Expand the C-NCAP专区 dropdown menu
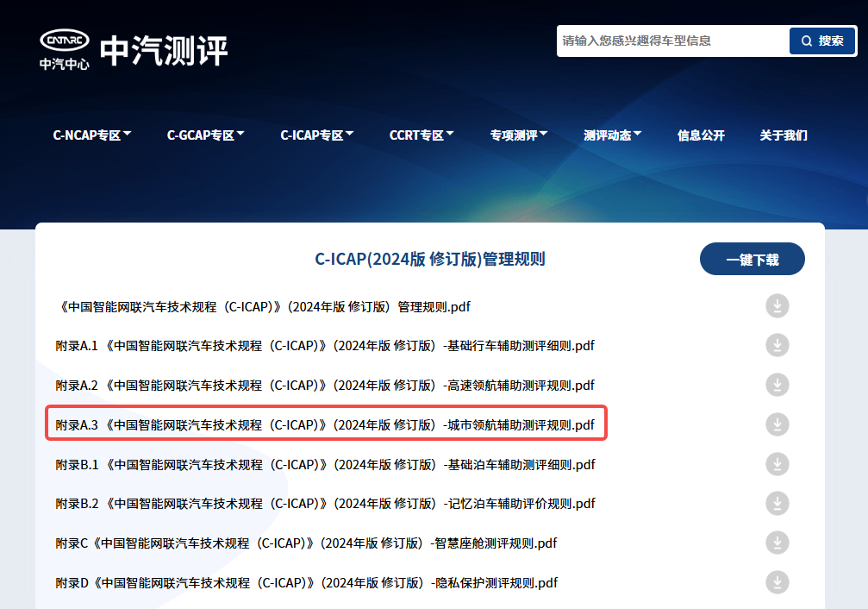This screenshot has height=609, width=868. point(92,135)
